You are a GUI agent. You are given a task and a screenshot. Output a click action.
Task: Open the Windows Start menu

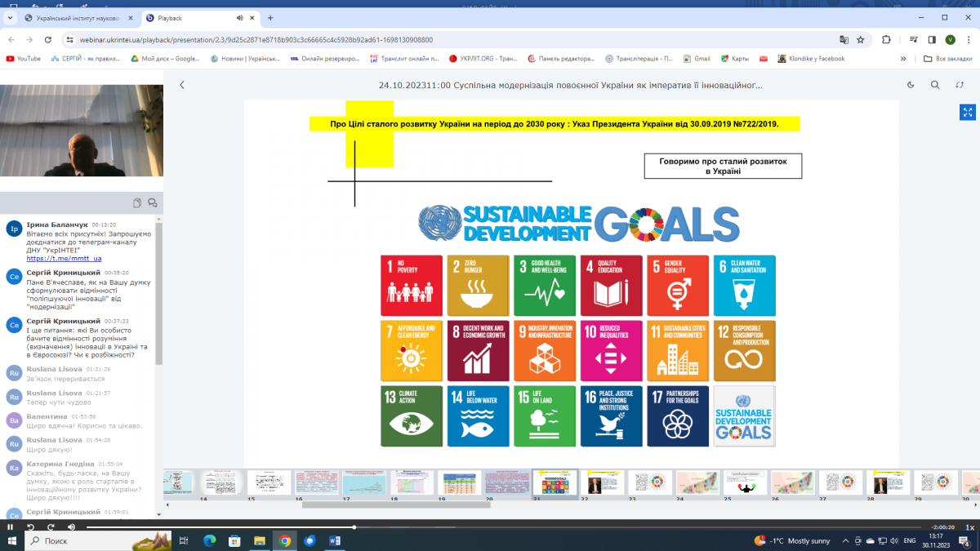[x=11, y=540]
